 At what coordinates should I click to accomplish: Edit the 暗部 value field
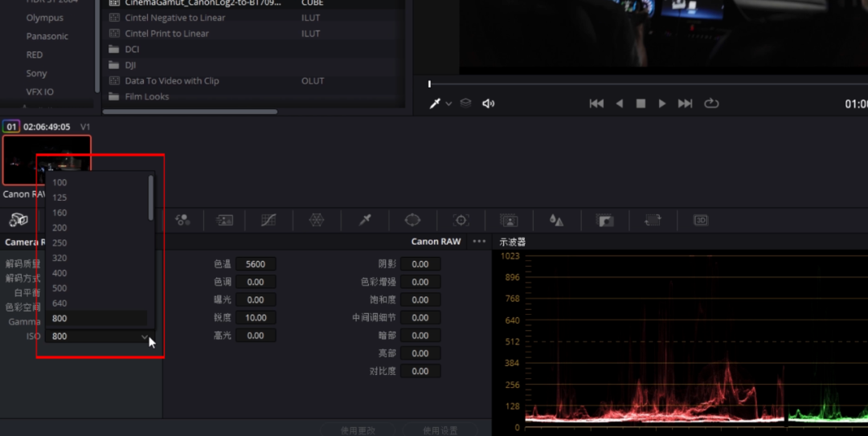click(x=420, y=336)
